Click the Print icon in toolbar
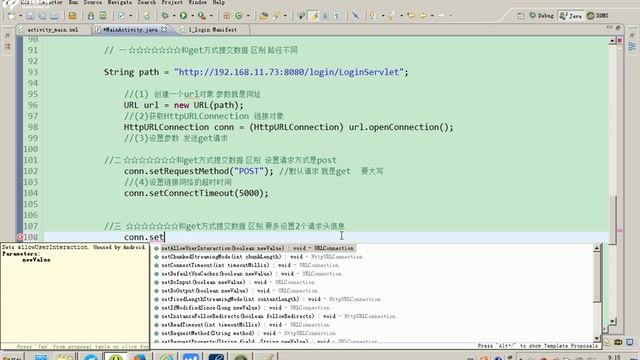Viewport: 640px width, 360px height. point(54,16)
